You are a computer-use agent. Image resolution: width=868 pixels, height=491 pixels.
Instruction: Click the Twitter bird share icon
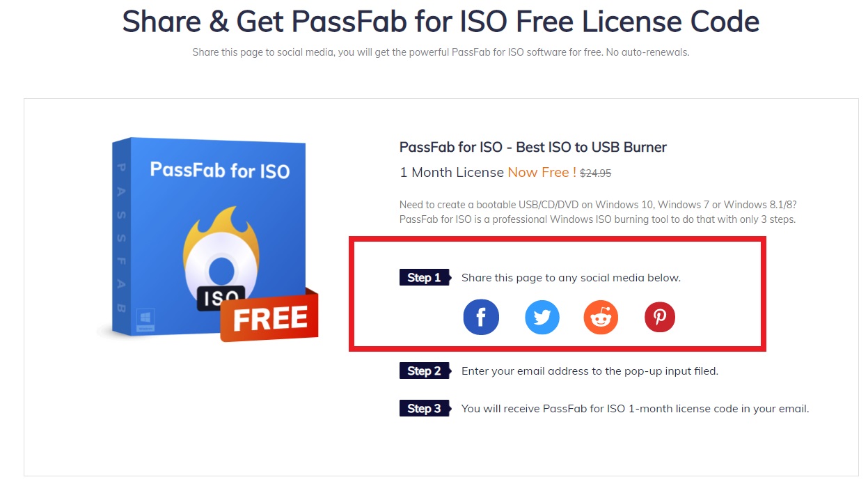pos(542,317)
